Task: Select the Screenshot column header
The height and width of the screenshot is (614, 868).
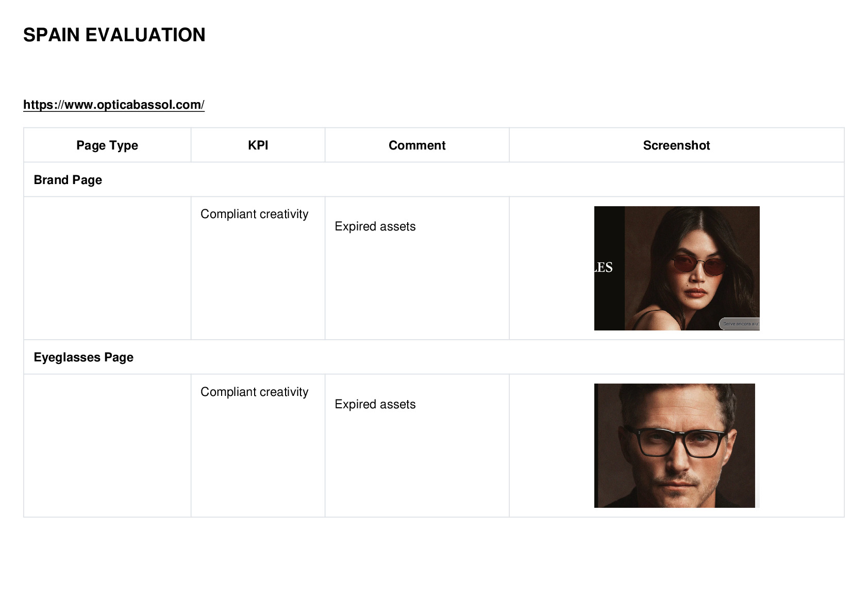Action: pyautogui.click(x=676, y=145)
